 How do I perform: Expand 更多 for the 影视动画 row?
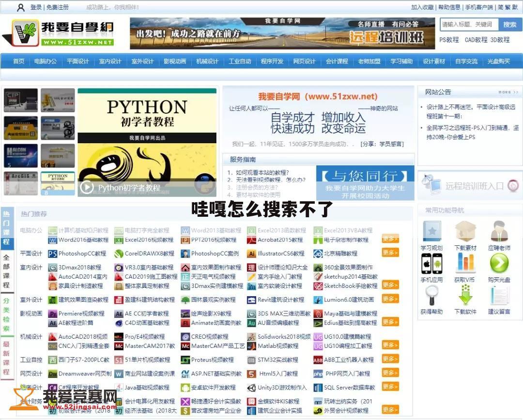[x=390, y=322]
